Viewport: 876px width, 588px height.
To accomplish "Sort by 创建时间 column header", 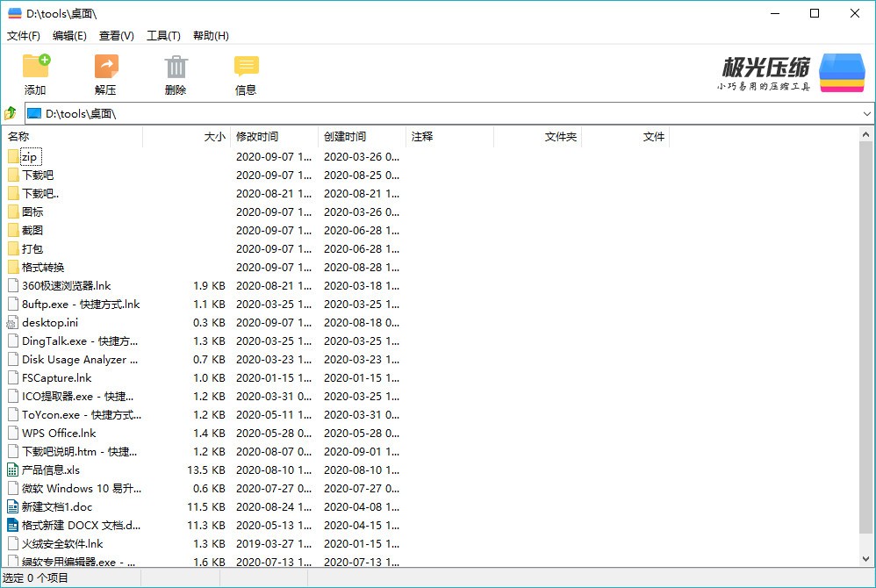I will click(x=362, y=137).
